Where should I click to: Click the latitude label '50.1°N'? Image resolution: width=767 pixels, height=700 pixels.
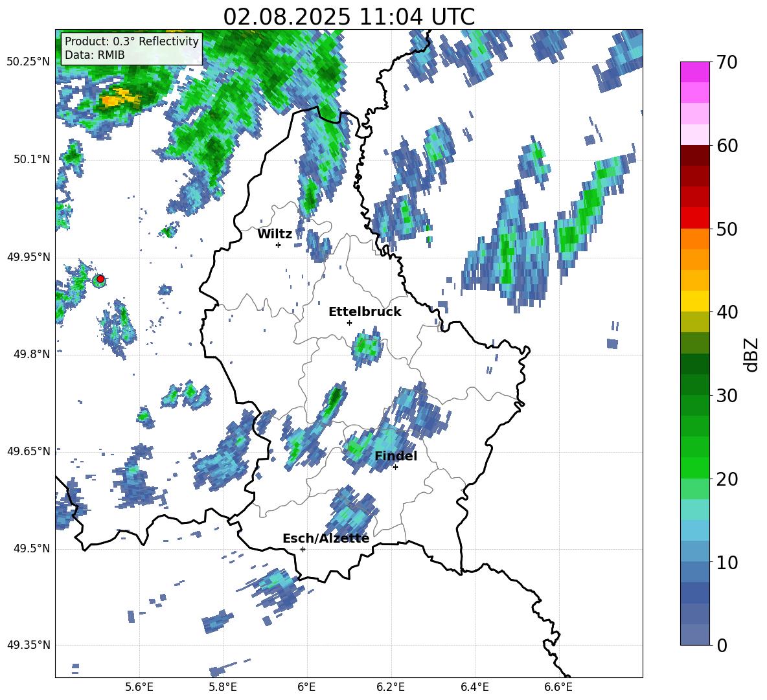(32, 160)
